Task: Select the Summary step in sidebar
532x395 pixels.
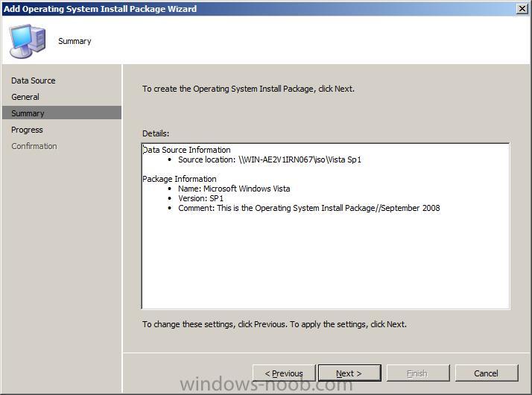Action: coord(61,113)
